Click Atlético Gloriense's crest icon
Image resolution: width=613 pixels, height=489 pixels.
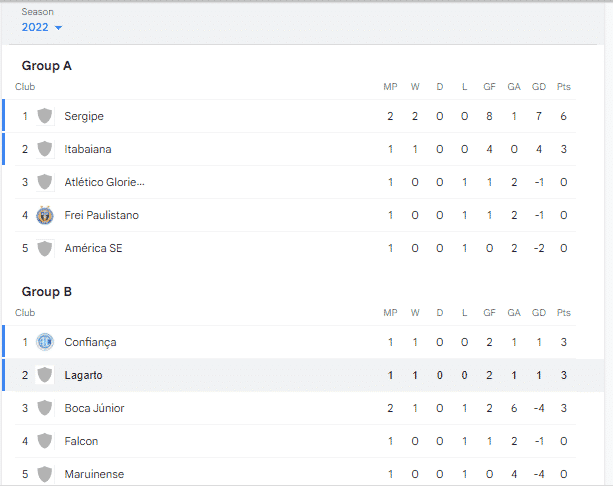click(45, 182)
